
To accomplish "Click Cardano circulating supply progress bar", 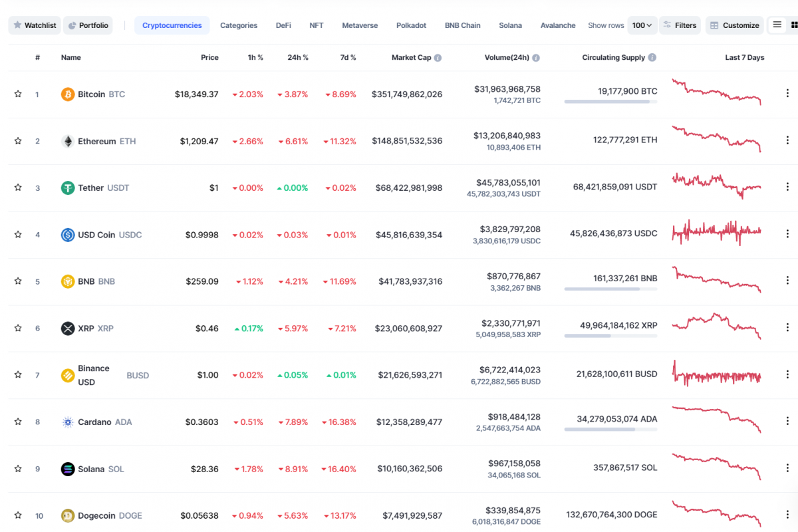I will (611, 430).
